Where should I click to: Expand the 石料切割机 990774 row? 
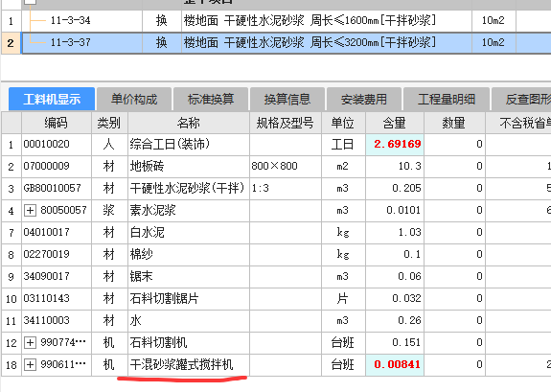point(30,342)
